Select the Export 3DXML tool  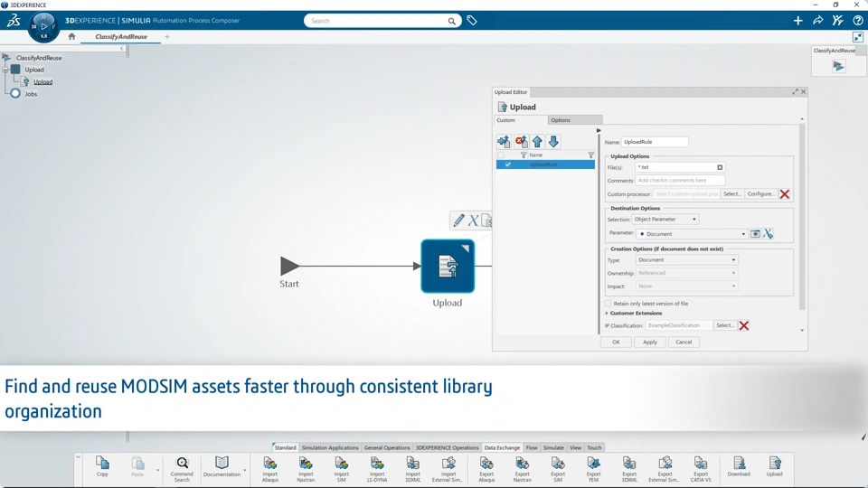[629, 469]
